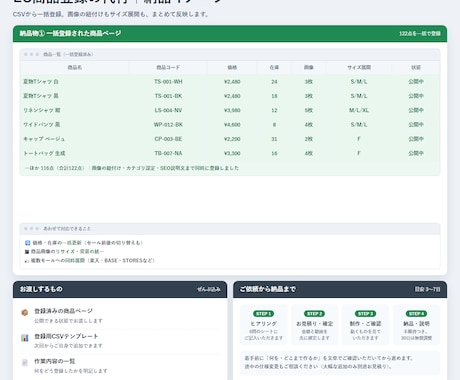Click the 目安 3〜7日 label
460x380 pixels.
(x=427, y=289)
